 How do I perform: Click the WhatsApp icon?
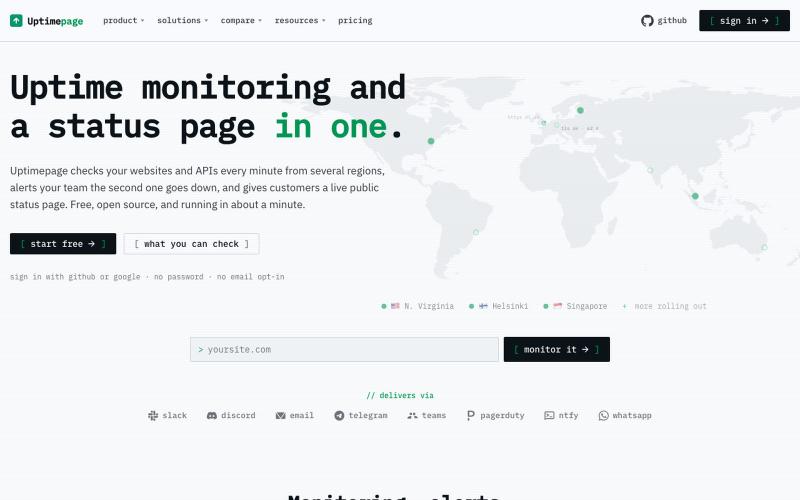(x=604, y=415)
